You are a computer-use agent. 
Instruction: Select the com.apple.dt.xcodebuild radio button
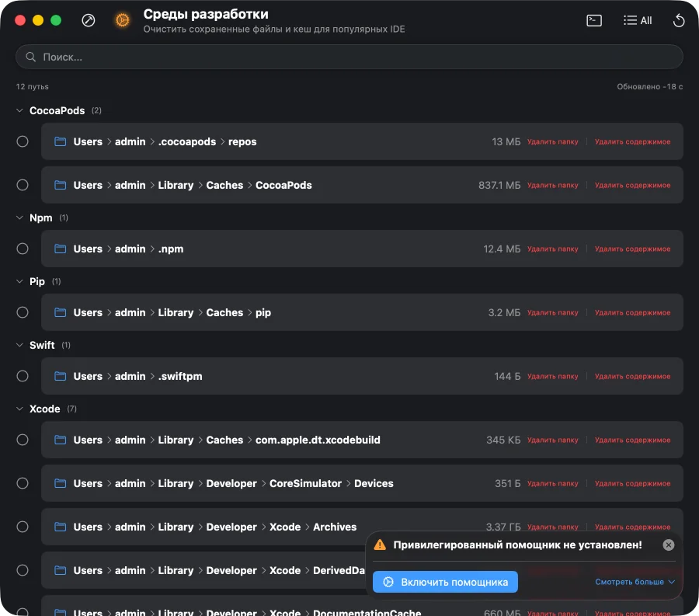pos(23,440)
